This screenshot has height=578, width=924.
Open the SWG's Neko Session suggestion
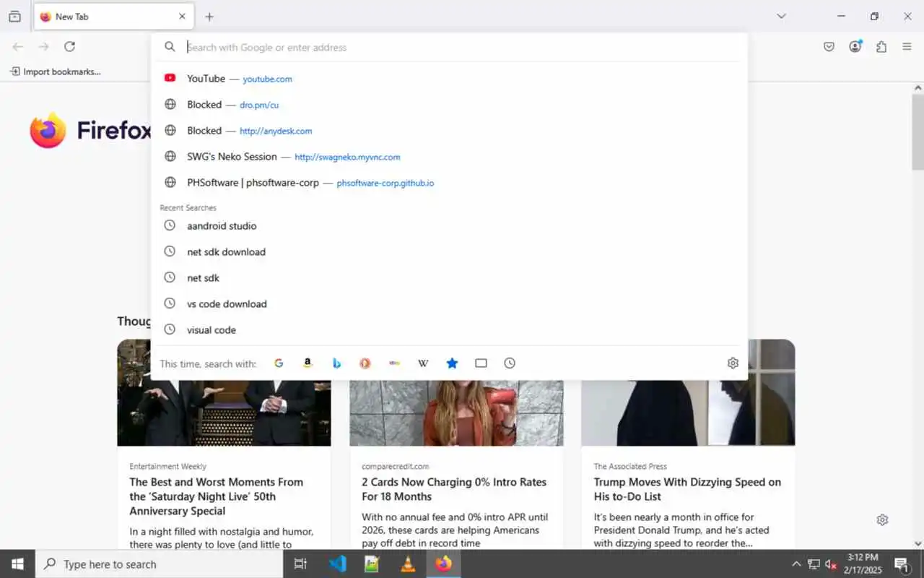(x=449, y=157)
